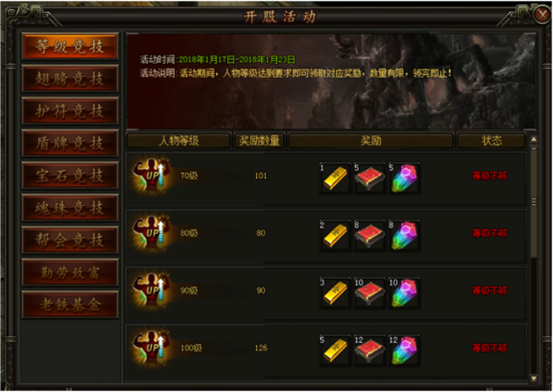Screen dimensions: 553x392
Task: Click the scrollbar up arrow
Action: click(534, 139)
